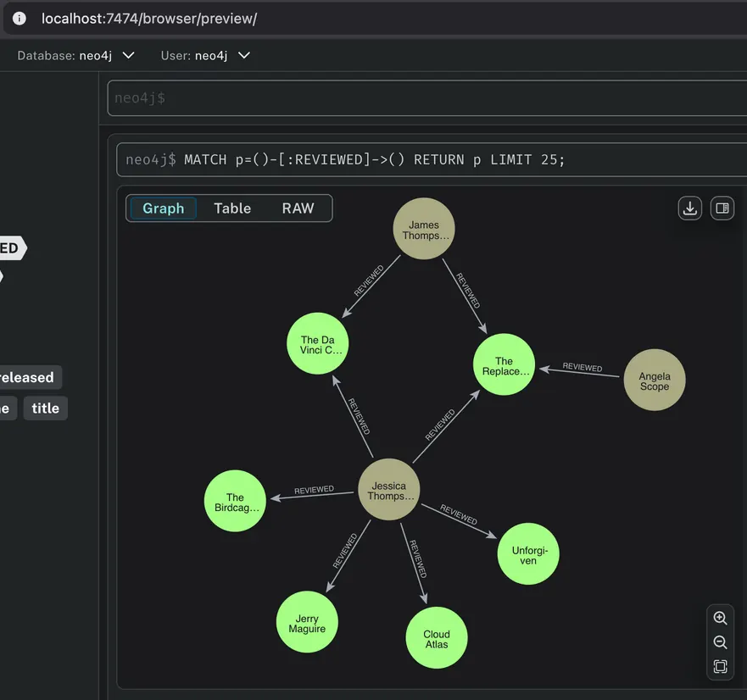The image size is (747, 700).
Task: Click the MATCH REVIEWED query text field
Action: pos(432,159)
